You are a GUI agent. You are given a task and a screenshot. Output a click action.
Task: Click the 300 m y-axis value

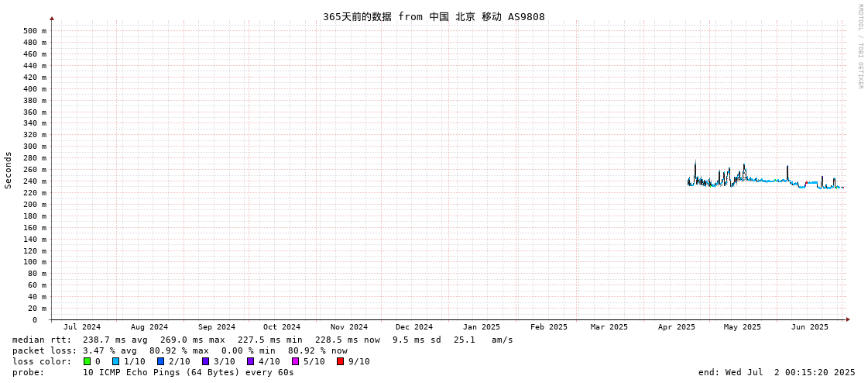(35, 147)
